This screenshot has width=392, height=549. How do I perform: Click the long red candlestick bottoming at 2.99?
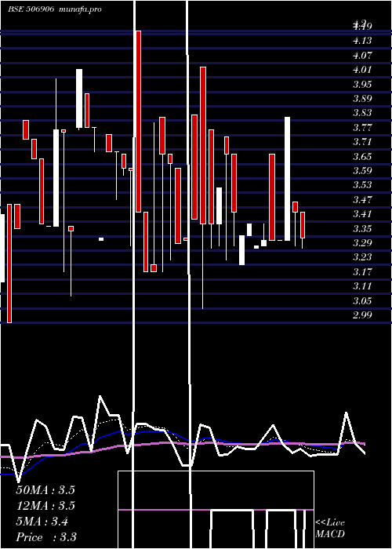[x=9, y=264]
